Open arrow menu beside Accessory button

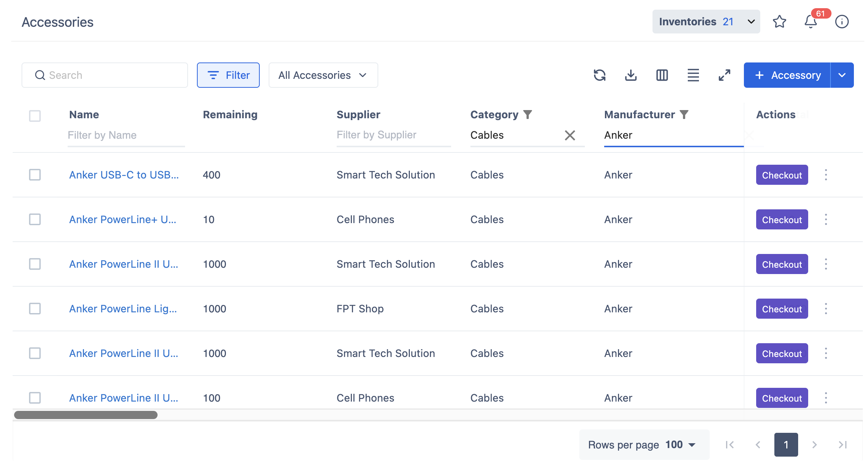pyautogui.click(x=842, y=75)
